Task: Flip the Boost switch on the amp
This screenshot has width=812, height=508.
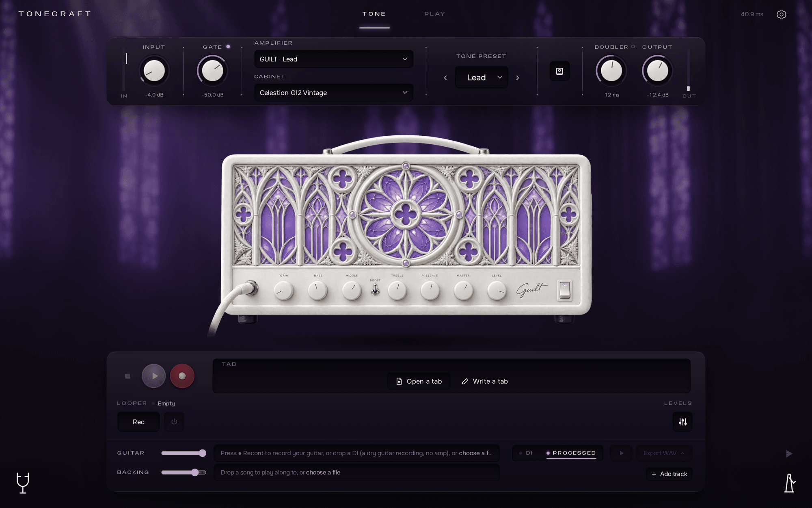Action: coord(376,289)
